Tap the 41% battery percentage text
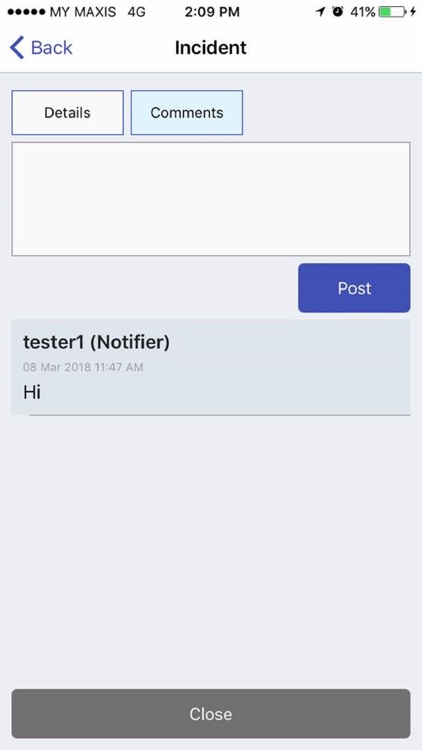The image size is (422, 750). tap(363, 12)
